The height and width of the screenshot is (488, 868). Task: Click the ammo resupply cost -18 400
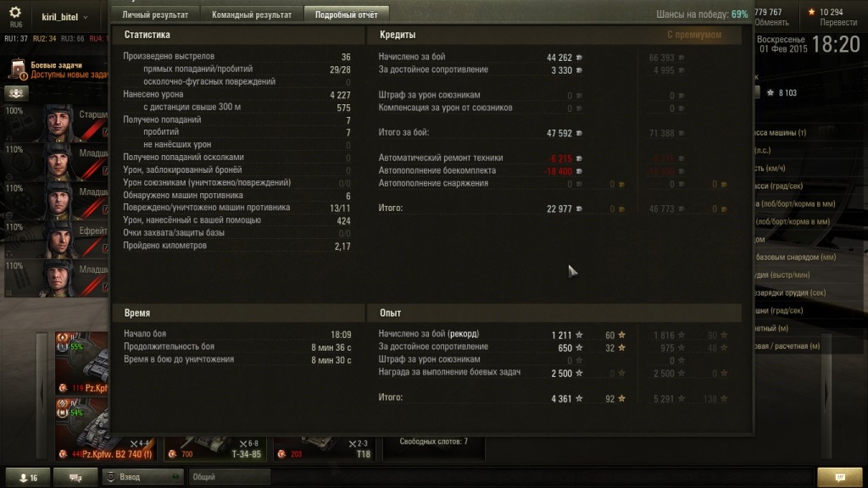coord(558,171)
